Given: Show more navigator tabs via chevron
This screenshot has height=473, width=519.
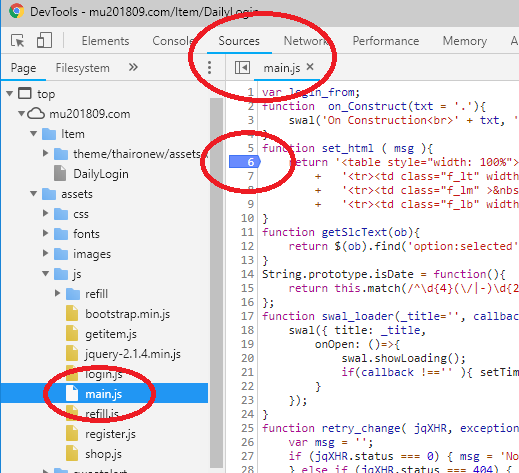Looking at the screenshot, I should pyautogui.click(x=133, y=67).
